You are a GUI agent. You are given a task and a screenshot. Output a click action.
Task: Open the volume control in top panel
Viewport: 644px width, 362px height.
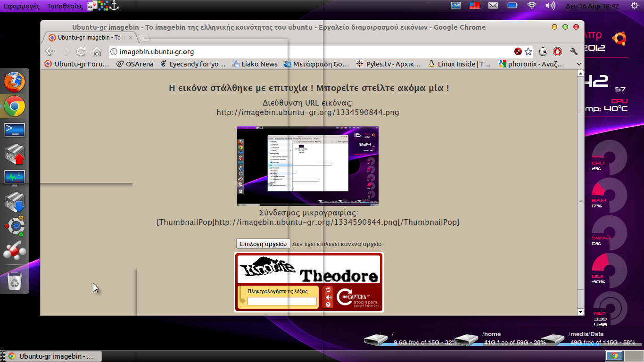click(550, 6)
